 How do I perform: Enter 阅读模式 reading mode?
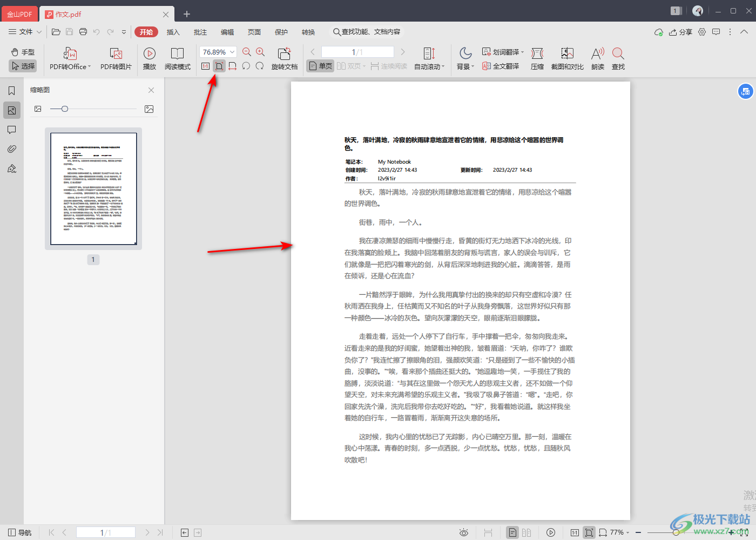tap(178, 59)
